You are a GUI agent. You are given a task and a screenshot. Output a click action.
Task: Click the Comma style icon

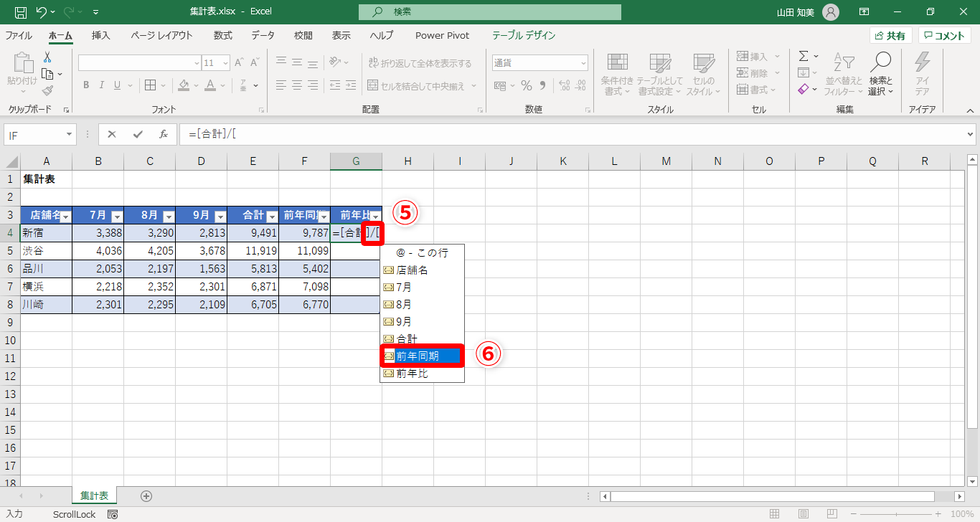[x=543, y=86]
